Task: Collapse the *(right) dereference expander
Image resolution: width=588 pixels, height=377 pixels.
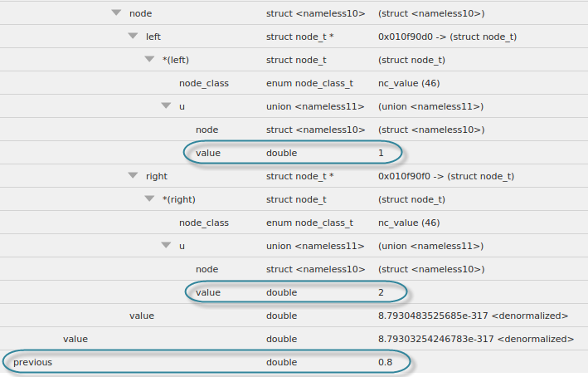Action: point(149,199)
